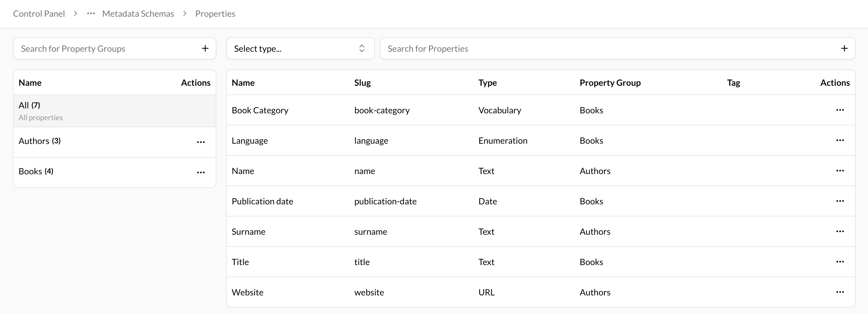Click the plus icon to add a Property Group
The image size is (868, 314).
click(x=205, y=48)
